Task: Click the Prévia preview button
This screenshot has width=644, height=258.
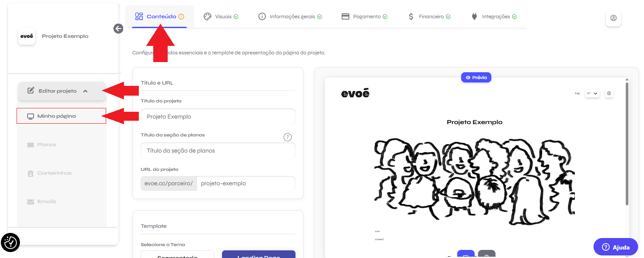Action: pyautogui.click(x=476, y=78)
